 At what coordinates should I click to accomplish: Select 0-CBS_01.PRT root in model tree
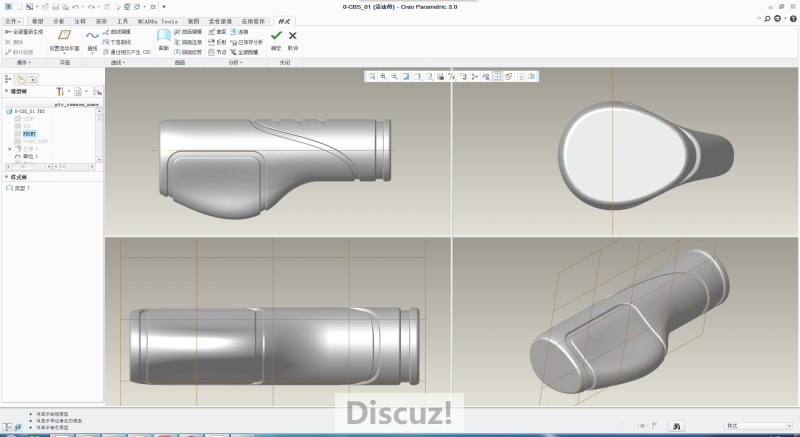click(30, 111)
